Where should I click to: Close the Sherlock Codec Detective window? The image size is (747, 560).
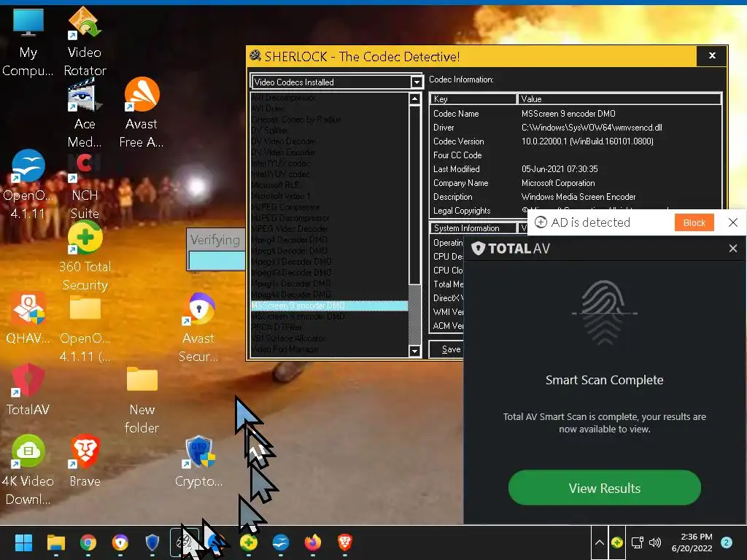(712, 55)
